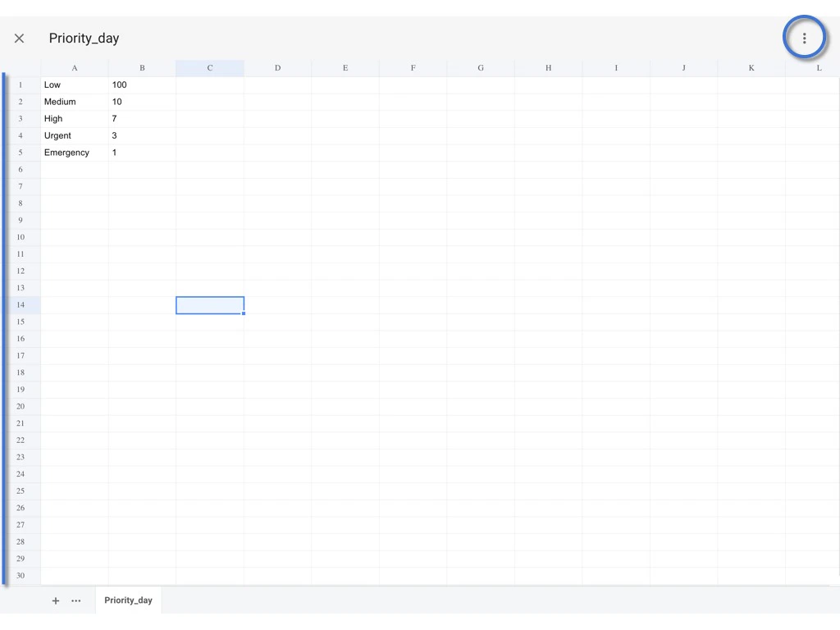The image size is (840, 630).
Task: Select column C header
Action: point(209,67)
